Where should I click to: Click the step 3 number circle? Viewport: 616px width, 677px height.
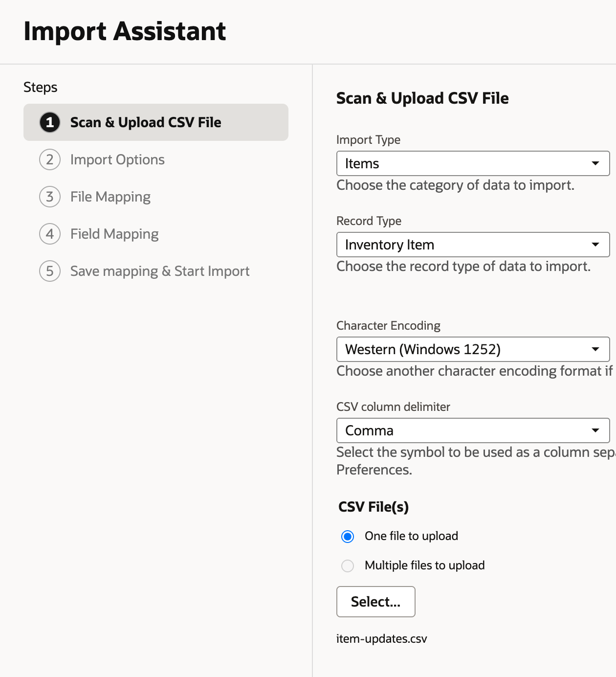tap(50, 197)
